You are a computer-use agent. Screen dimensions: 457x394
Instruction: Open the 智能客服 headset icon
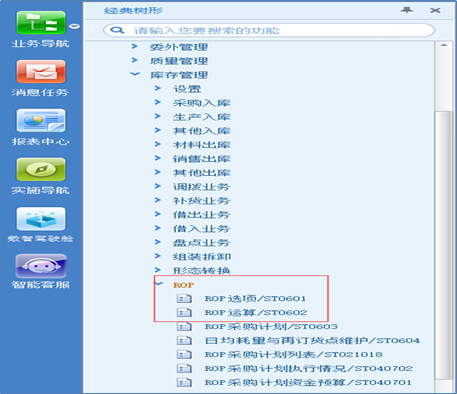pyautogui.click(x=41, y=266)
